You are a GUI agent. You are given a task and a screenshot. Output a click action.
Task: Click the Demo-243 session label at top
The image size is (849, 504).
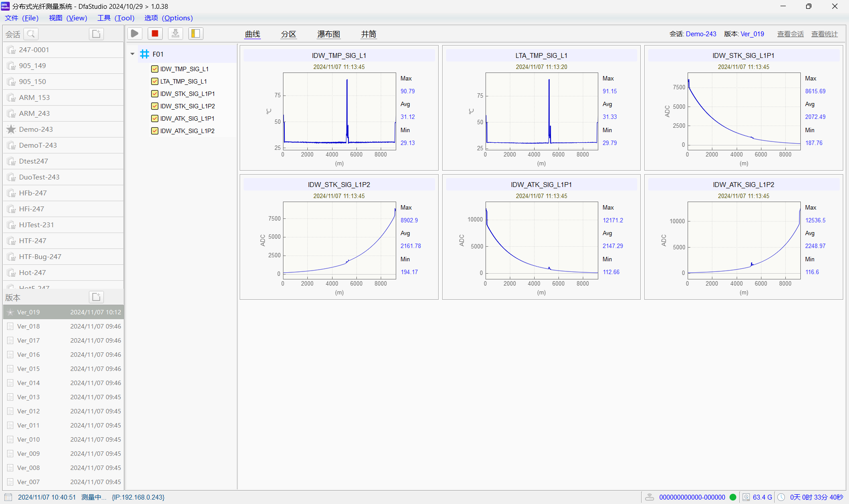coord(701,34)
